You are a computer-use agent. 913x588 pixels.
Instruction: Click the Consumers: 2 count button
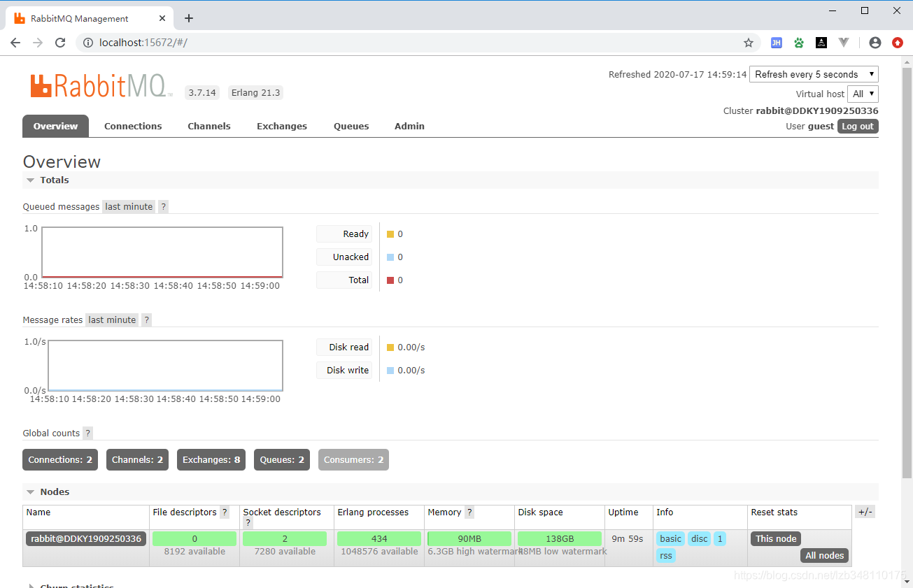pos(353,460)
